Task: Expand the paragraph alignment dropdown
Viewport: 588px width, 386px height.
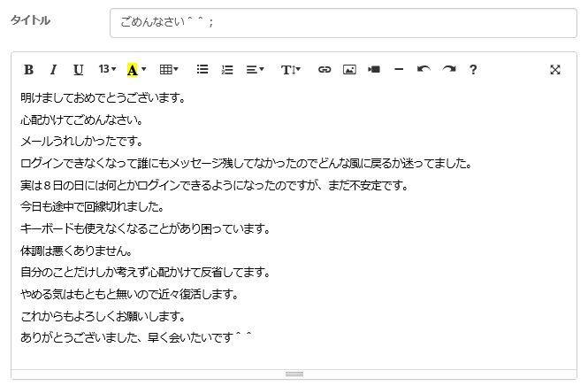Action: click(255, 70)
